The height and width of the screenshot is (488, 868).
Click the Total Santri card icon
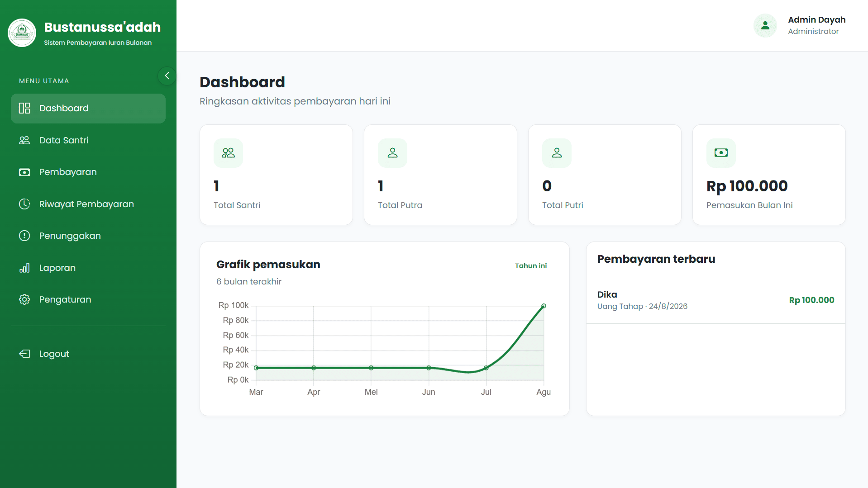pos(228,153)
